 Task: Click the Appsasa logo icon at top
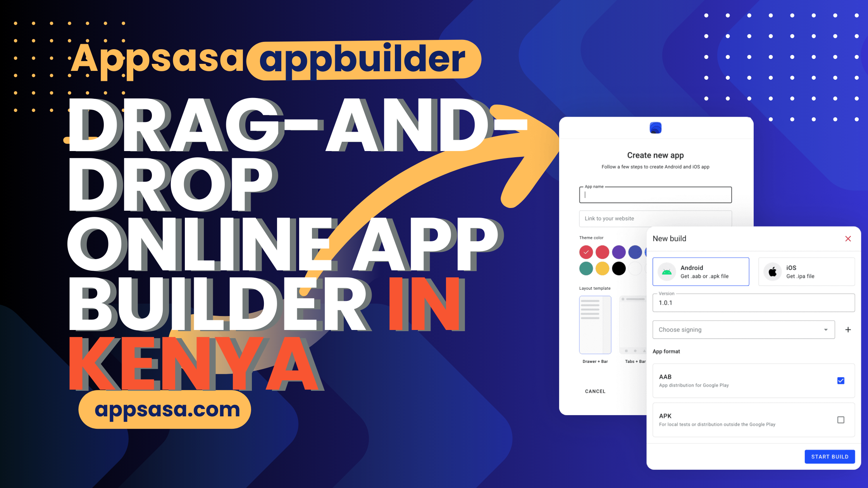[654, 127]
